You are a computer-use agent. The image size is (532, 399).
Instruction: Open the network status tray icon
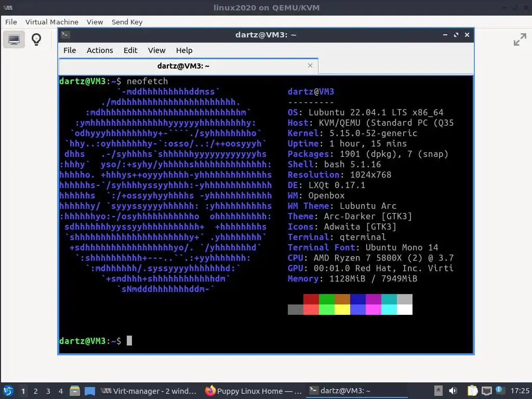point(486,391)
